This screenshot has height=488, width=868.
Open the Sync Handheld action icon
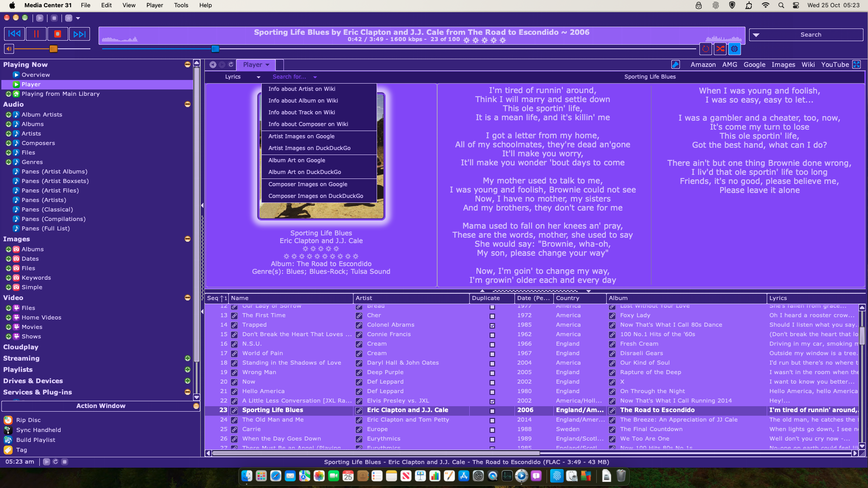[8, 430]
